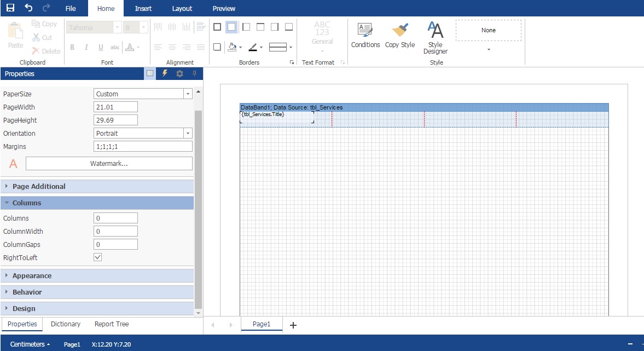This screenshot has height=351, width=644.
Task: Open border color pen picker
Action: [x=256, y=47]
